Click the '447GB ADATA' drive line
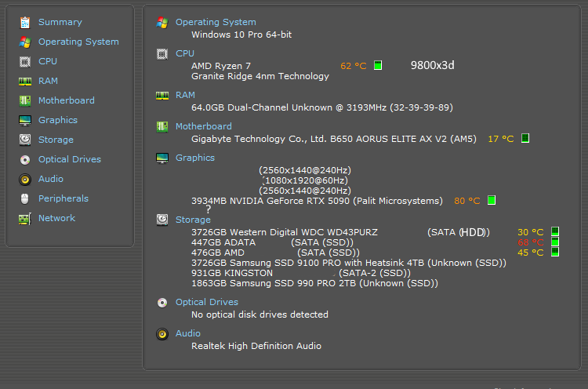The image size is (588, 389). point(272,242)
